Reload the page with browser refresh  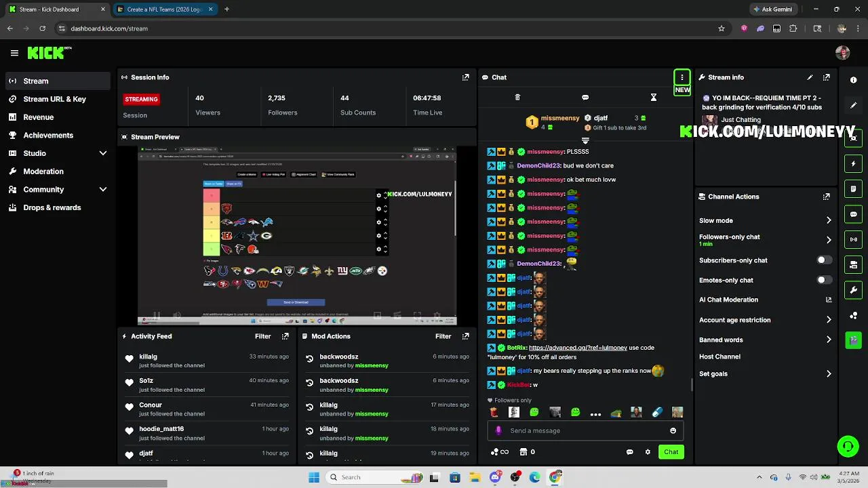pyautogui.click(x=42, y=28)
